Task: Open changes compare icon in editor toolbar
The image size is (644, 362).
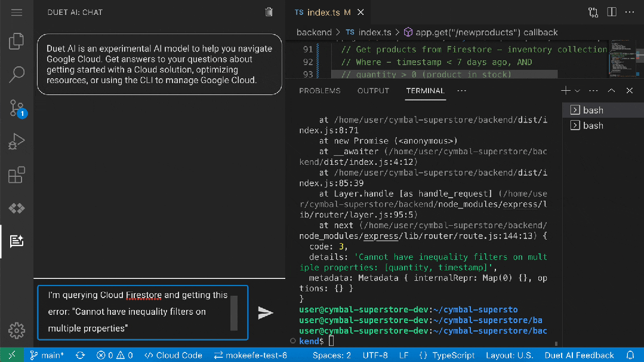Action: tap(593, 13)
